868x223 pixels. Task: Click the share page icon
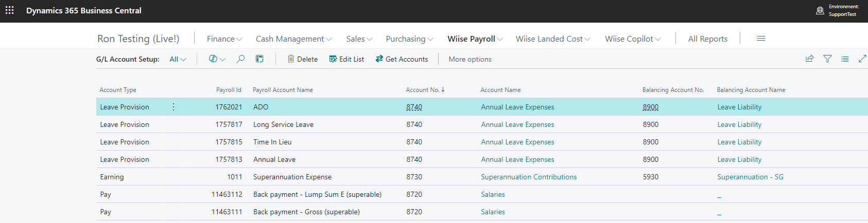pyautogui.click(x=810, y=59)
